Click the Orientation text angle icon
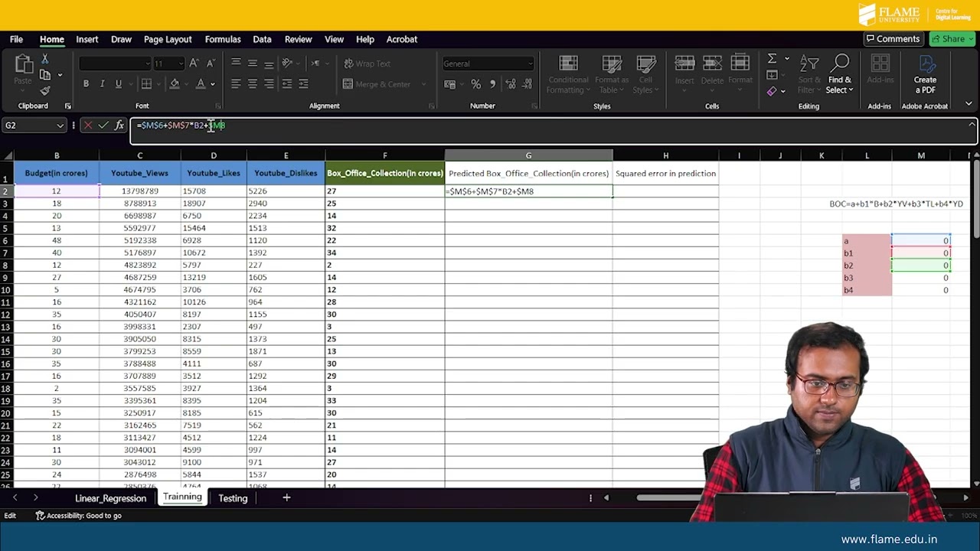The image size is (980, 551). (x=288, y=64)
